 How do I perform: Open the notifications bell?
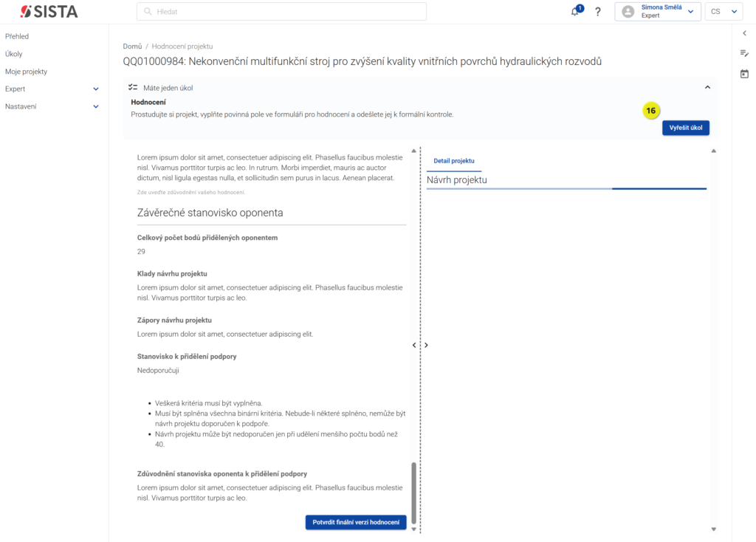(575, 12)
